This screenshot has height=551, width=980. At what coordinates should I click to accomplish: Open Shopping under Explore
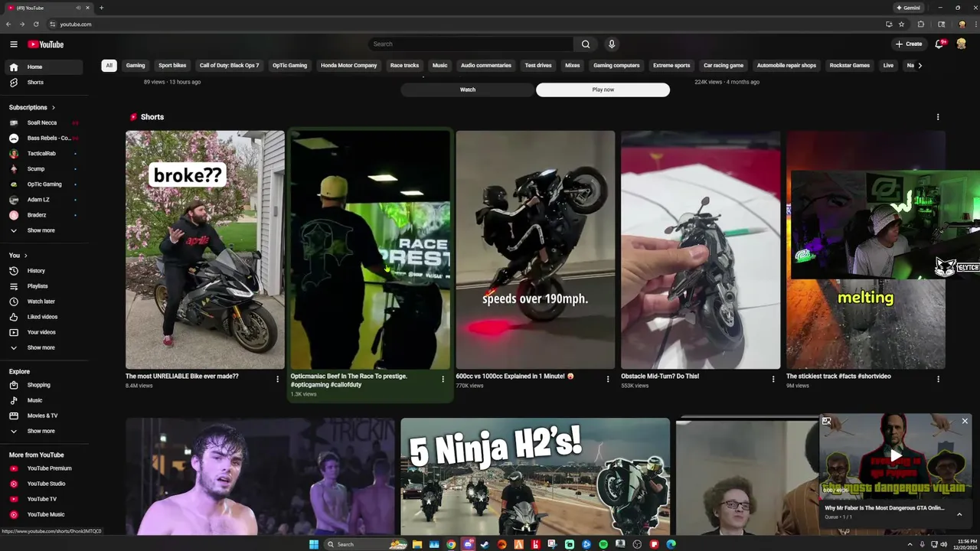42,385
